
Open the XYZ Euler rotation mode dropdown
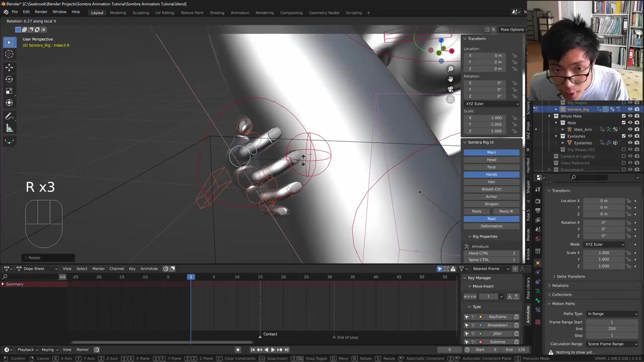pyautogui.click(x=492, y=104)
